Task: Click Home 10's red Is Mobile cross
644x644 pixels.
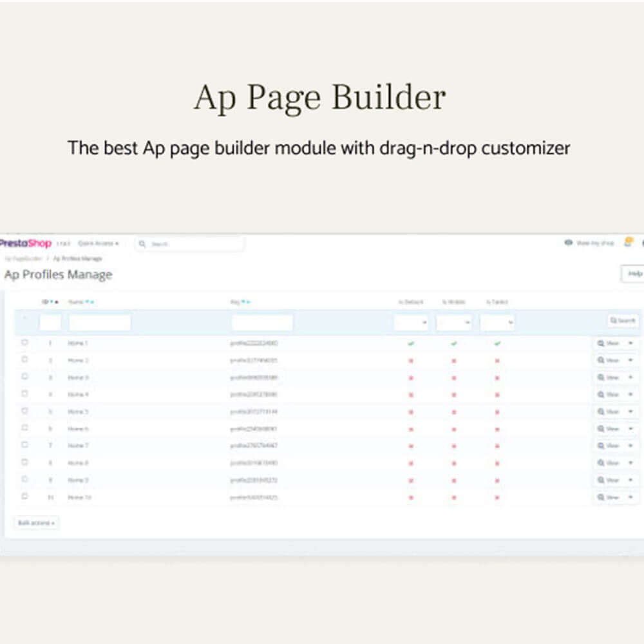Action: coord(454,497)
